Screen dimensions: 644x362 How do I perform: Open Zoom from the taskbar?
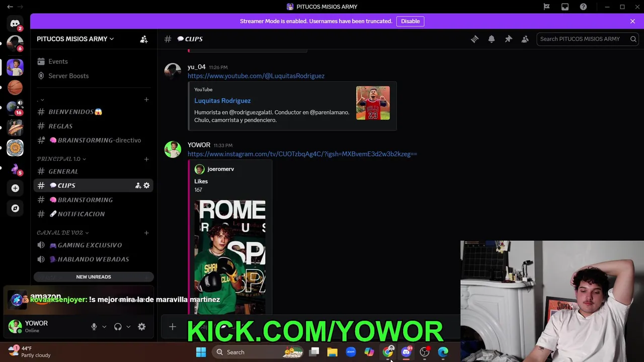point(351,352)
